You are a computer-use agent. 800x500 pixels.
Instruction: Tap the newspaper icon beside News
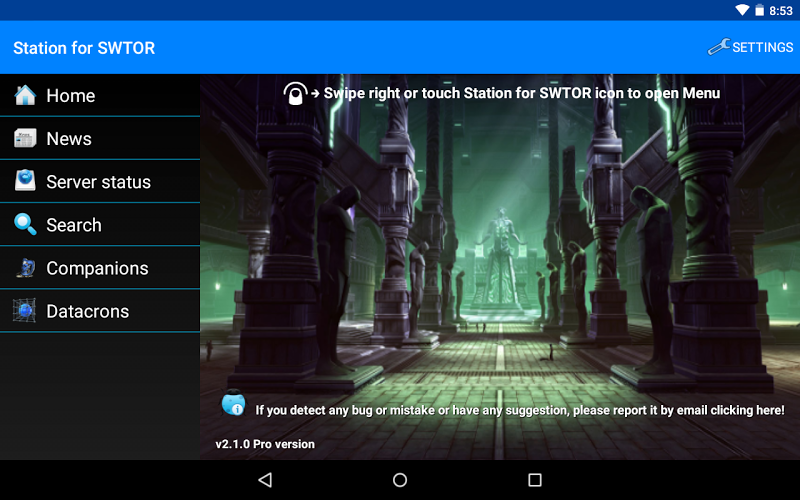[x=25, y=138]
